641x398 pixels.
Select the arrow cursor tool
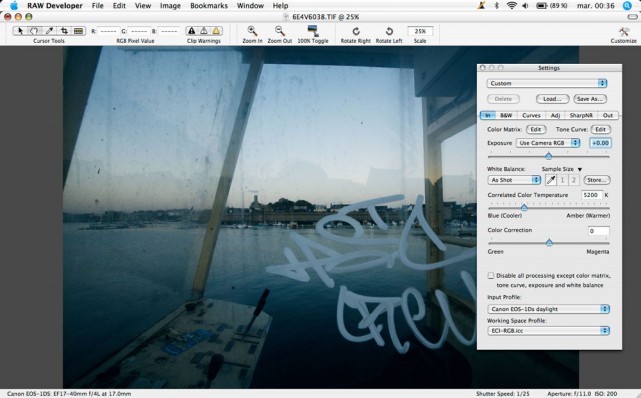coord(20,31)
